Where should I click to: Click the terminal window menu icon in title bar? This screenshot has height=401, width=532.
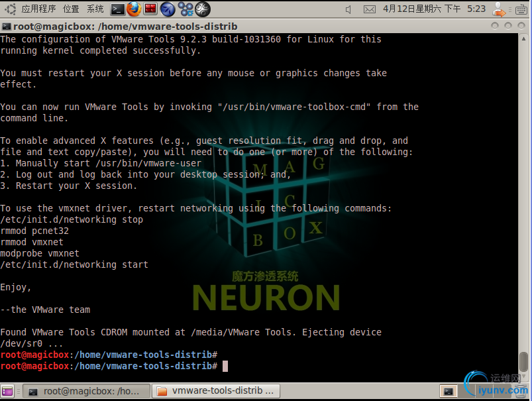tap(6, 27)
